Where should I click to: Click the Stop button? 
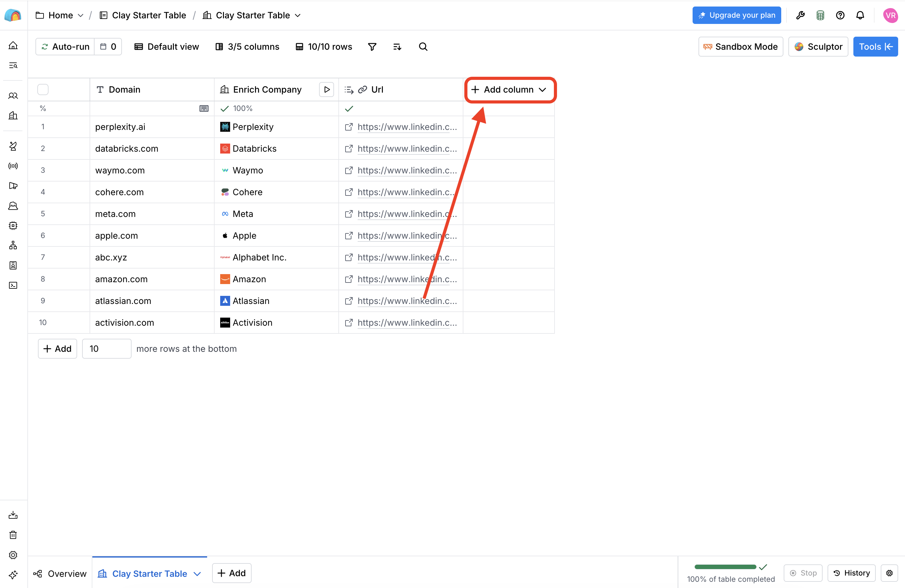point(803,573)
